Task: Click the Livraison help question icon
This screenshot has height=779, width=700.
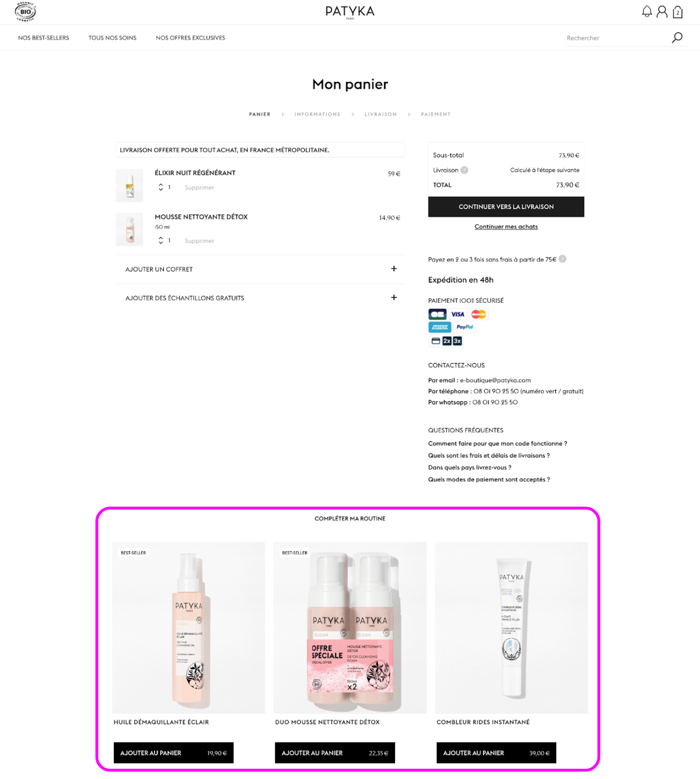Action: pyautogui.click(x=464, y=170)
